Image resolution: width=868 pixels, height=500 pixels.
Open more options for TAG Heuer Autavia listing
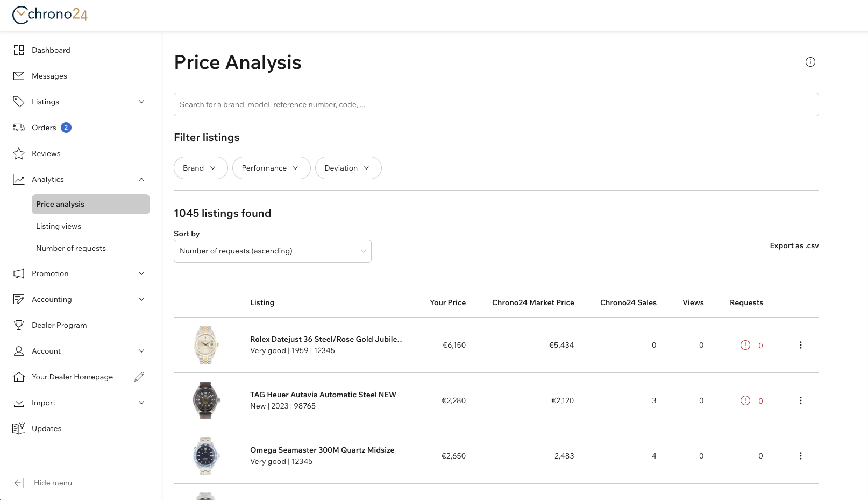(x=801, y=400)
